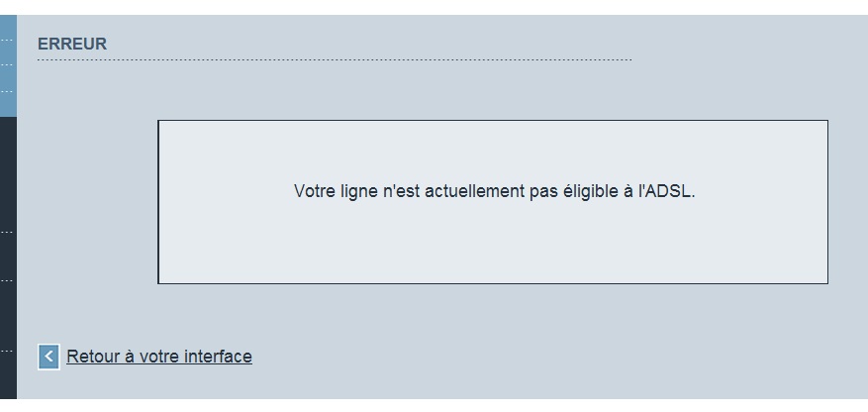Click the ADSL eligibility error message text
This screenshot has width=868, height=412.
tap(494, 190)
